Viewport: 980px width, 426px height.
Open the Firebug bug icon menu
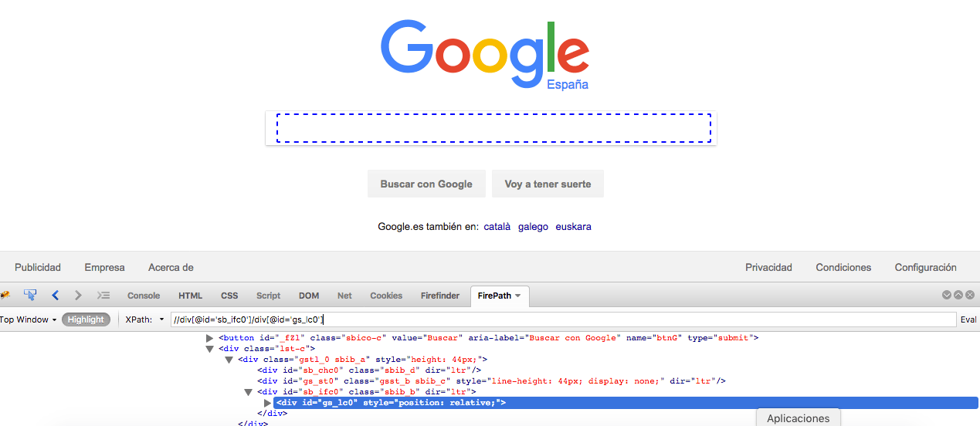(x=5, y=295)
